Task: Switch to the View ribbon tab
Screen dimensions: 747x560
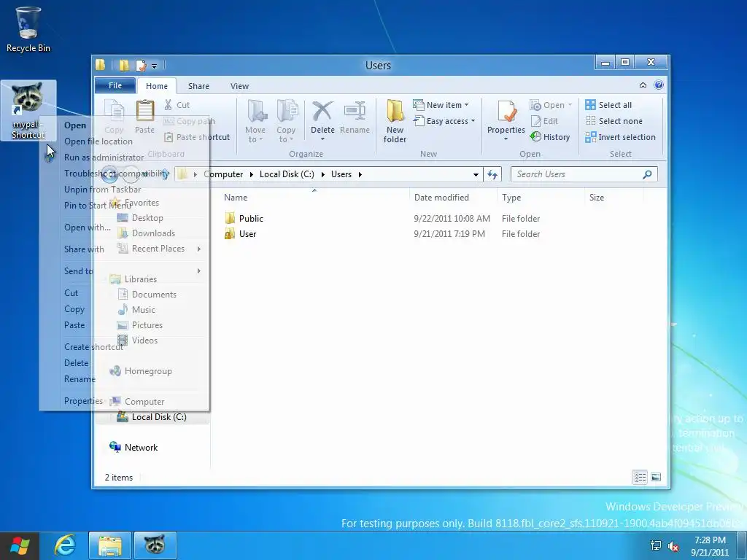Action: point(239,86)
